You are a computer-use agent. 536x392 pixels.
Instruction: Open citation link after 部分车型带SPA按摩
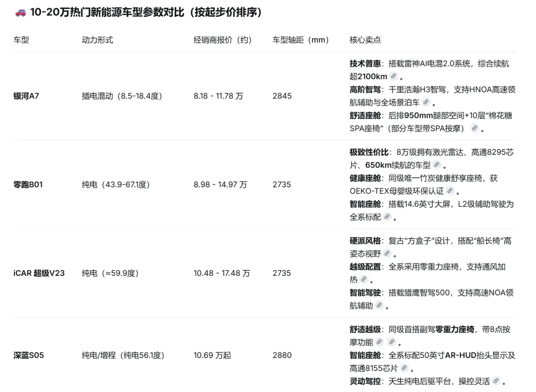tap(474, 128)
